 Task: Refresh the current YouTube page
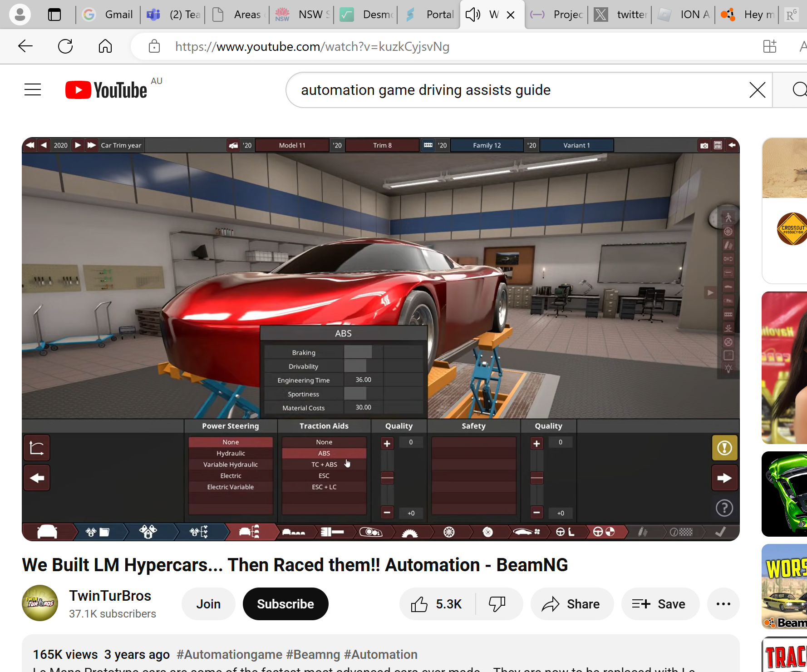click(x=65, y=46)
